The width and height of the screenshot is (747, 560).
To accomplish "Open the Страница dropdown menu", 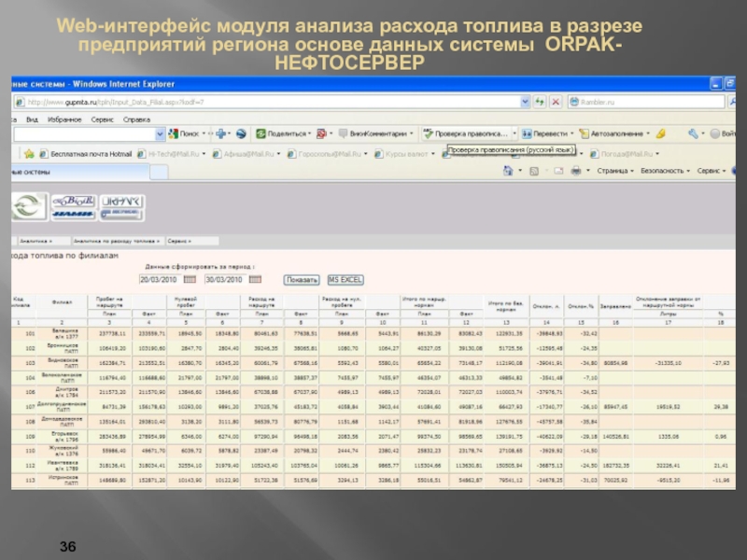I will [615, 171].
